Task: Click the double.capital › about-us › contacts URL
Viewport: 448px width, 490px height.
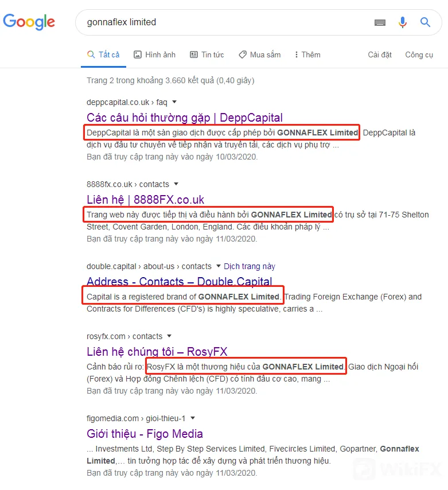Action: pyautogui.click(x=149, y=266)
